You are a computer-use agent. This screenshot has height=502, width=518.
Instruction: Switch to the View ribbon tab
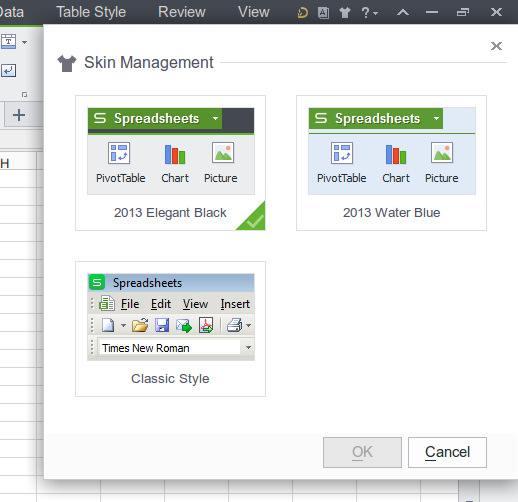click(253, 12)
